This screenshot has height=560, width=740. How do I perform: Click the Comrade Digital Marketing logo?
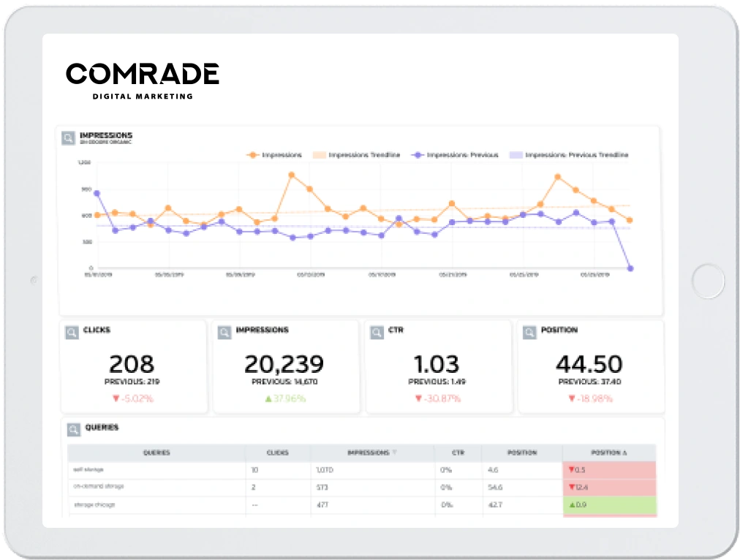[x=142, y=78]
